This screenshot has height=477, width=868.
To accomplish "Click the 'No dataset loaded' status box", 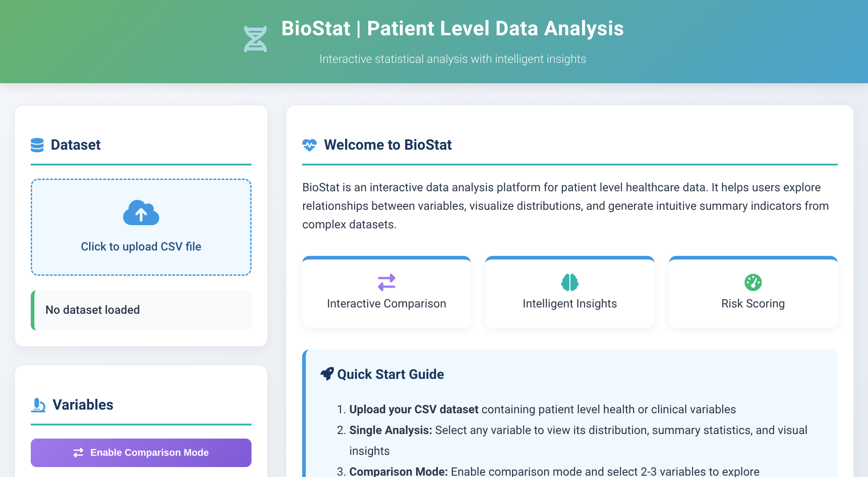I will [x=141, y=310].
